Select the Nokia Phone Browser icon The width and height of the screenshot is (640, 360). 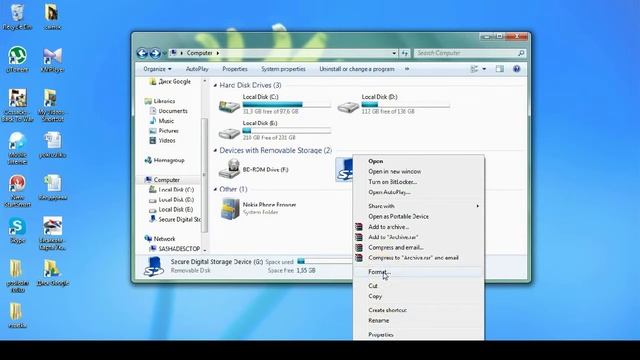230,209
